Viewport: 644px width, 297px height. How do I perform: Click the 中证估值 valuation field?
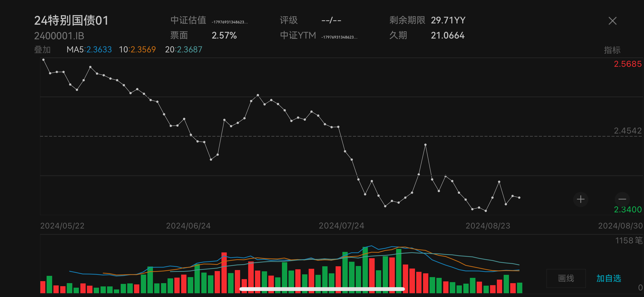point(188,20)
